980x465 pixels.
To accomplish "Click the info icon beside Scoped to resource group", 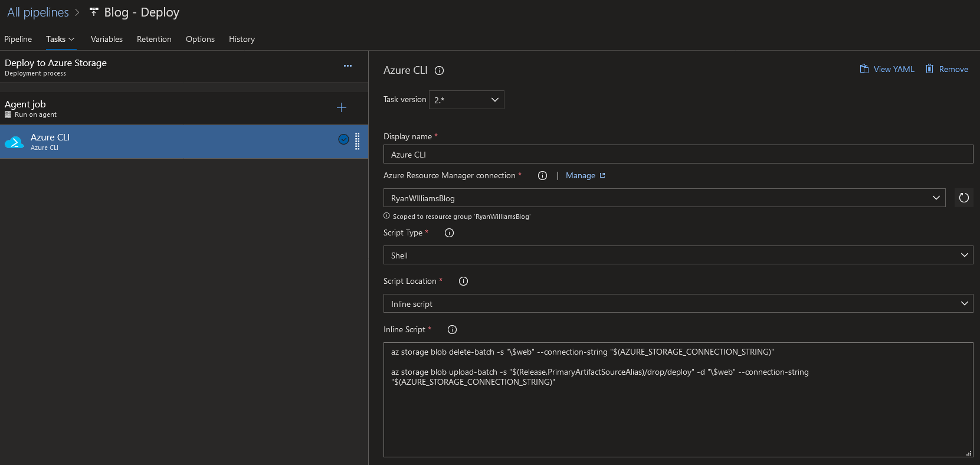I will [x=386, y=216].
